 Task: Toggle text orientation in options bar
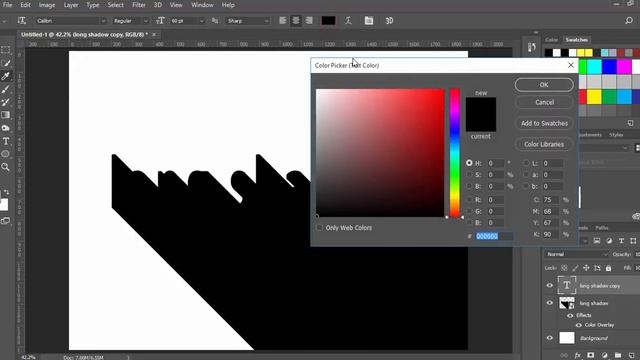click(22, 20)
